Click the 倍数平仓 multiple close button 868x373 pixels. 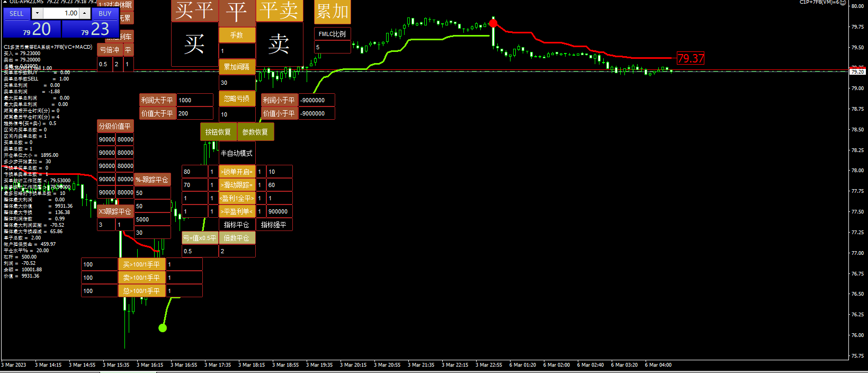point(237,238)
